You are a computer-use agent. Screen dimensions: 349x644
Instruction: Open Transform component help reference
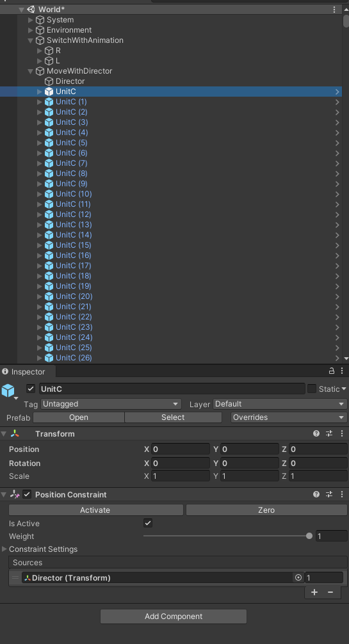pyautogui.click(x=316, y=433)
